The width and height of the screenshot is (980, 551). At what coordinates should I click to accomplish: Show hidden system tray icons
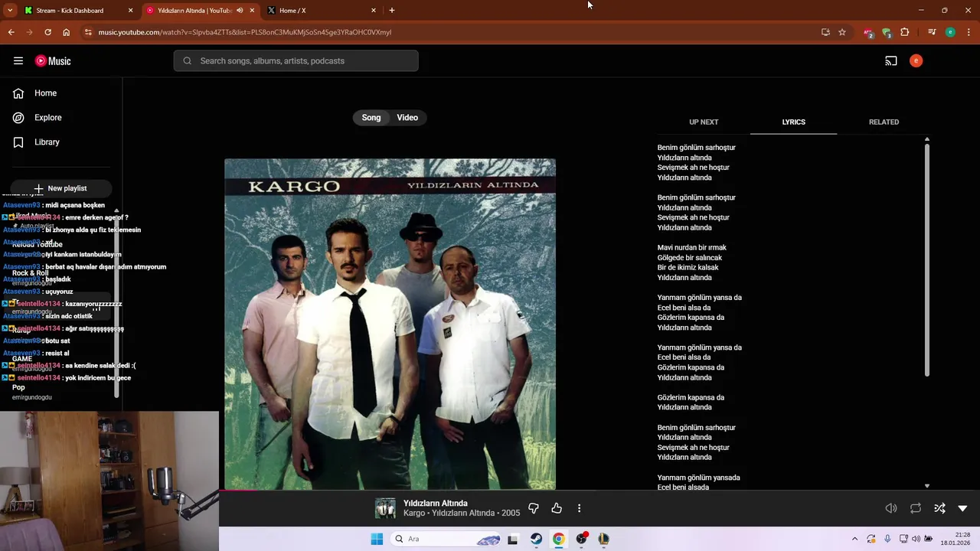[x=855, y=539]
